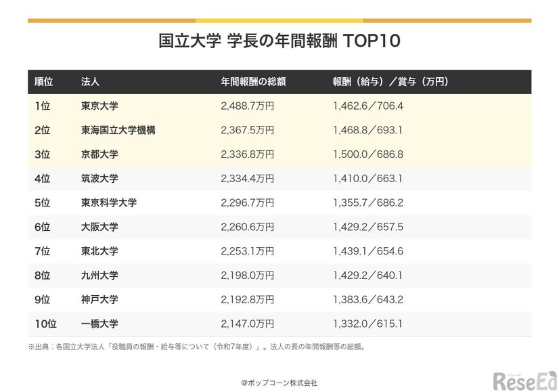Click the 1,462.6/706.4 value
This screenshot has height=392, width=559.
(368, 106)
